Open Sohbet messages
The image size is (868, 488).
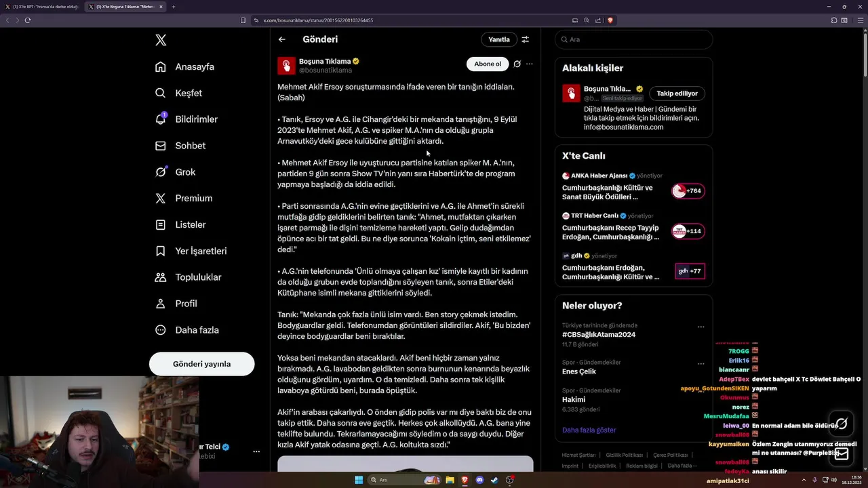tap(180, 146)
